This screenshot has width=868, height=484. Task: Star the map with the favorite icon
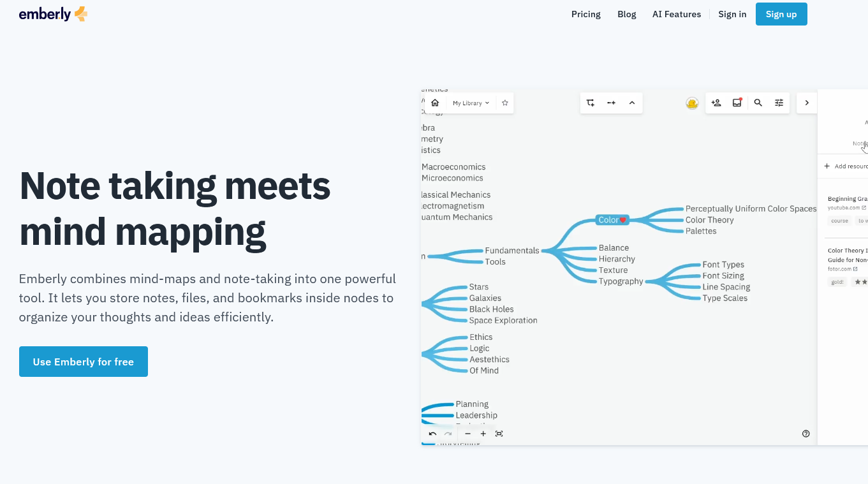(x=505, y=103)
